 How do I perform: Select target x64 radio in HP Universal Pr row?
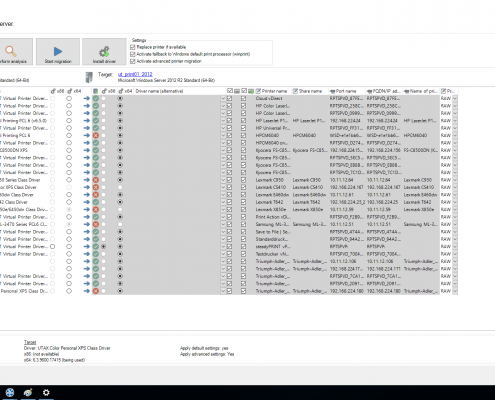(x=120, y=128)
